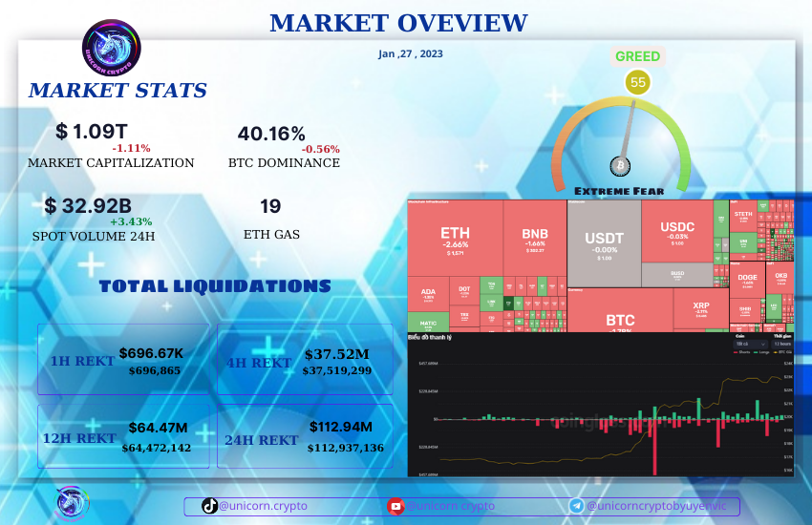This screenshot has width=812, height=525.
Task: Click the $37.52M liquidation amount
Action: (337, 354)
